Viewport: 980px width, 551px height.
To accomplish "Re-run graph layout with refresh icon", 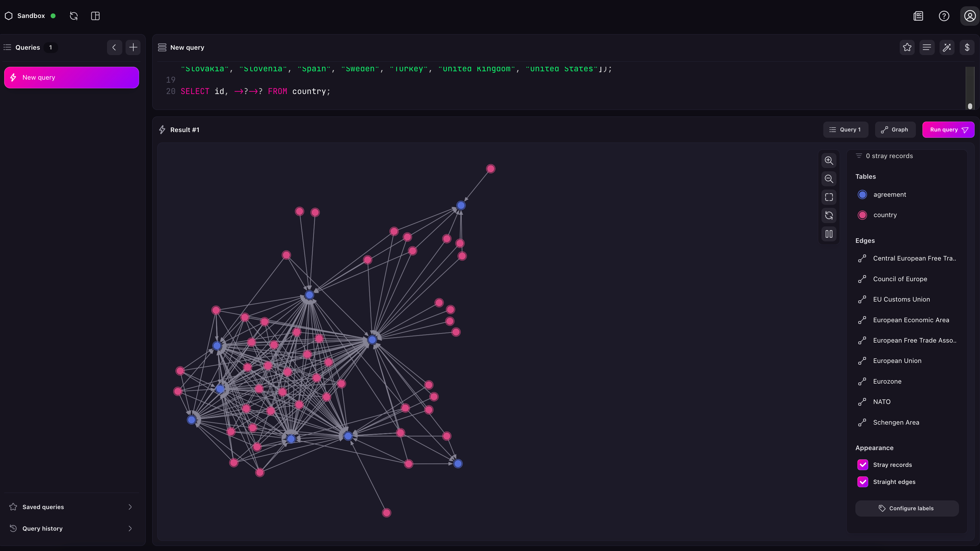I will (829, 216).
